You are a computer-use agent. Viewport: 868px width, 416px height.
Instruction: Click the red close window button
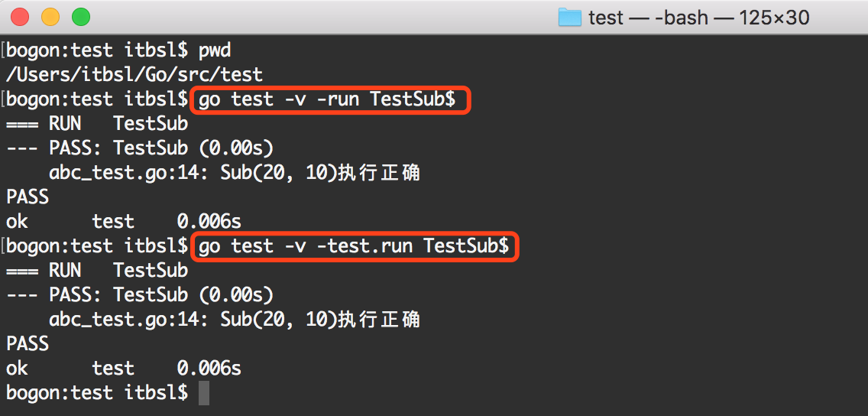pyautogui.click(x=20, y=17)
